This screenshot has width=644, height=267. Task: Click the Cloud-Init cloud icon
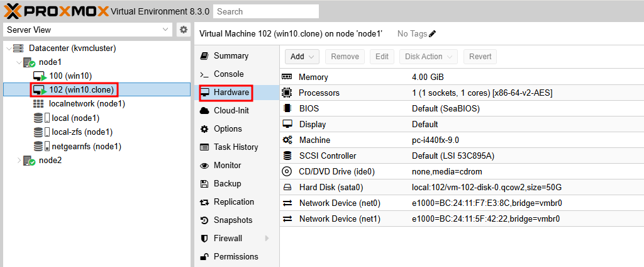[204, 111]
